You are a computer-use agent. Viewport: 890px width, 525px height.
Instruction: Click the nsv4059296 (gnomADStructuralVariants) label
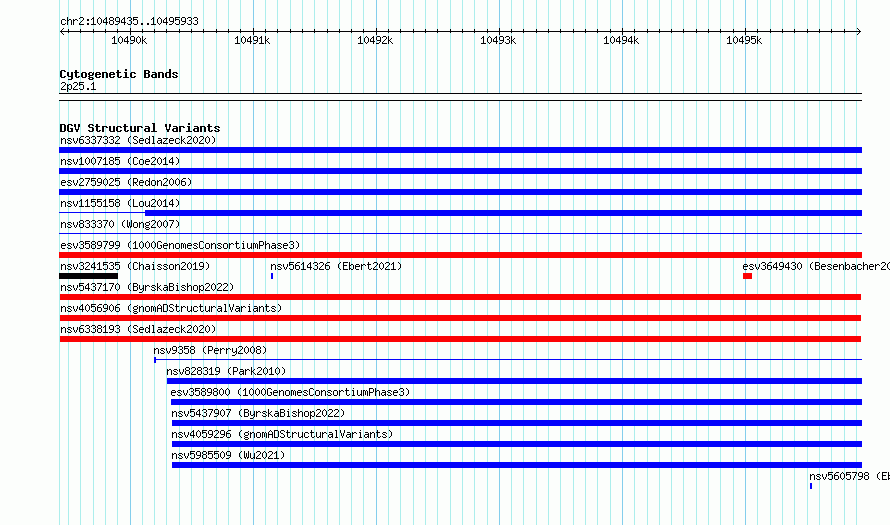click(282, 434)
